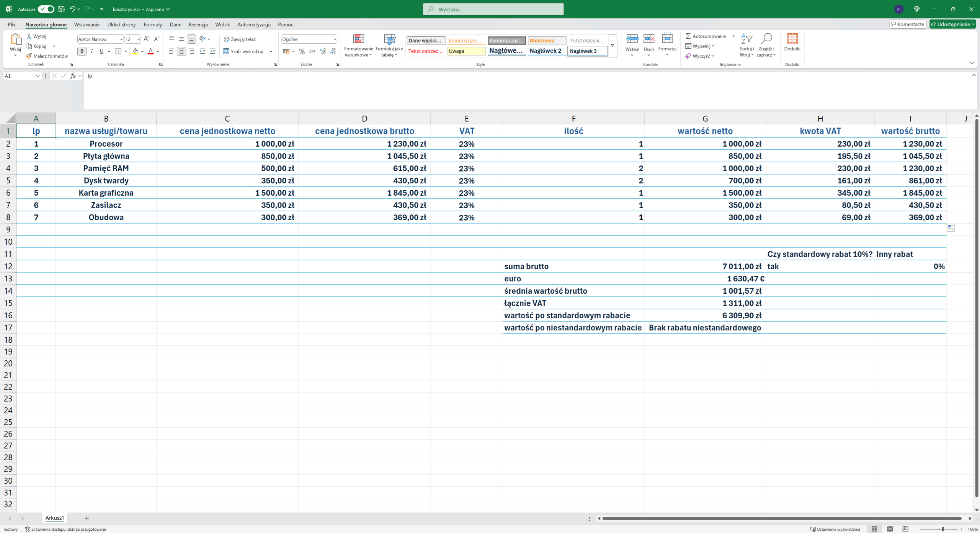Image resolution: width=980 pixels, height=533 pixels.
Task: Click the decrease decimal places icon
Action: point(333,51)
